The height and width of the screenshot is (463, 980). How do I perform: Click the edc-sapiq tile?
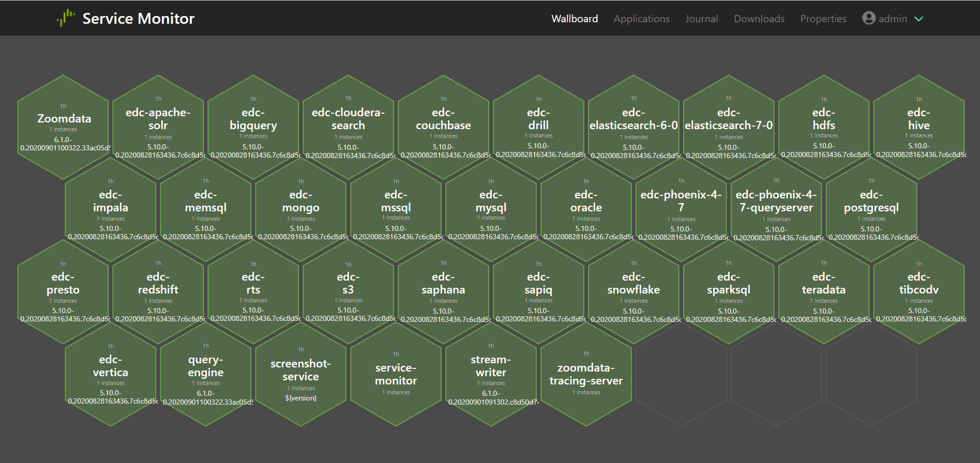pyautogui.click(x=539, y=292)
